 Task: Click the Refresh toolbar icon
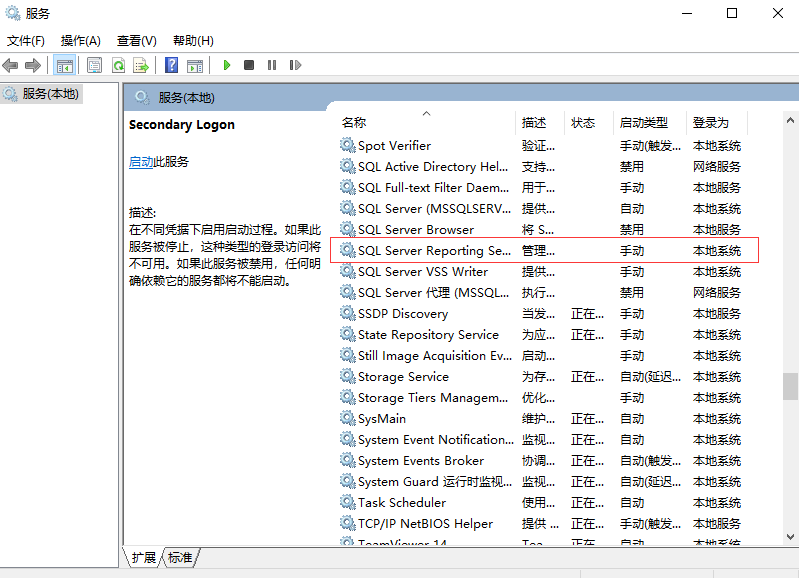118,65
